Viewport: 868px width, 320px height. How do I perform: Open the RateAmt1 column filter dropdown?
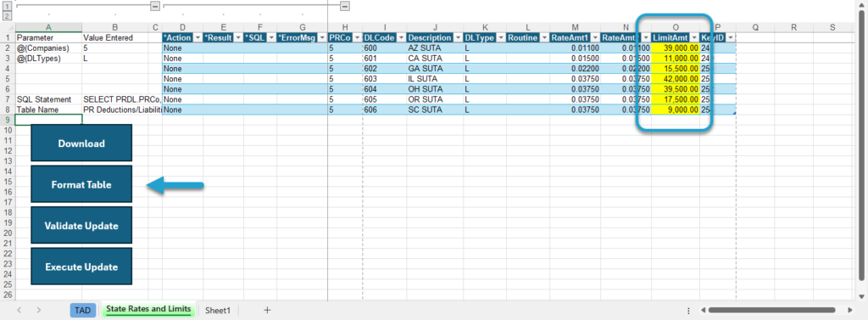point(594,37)
